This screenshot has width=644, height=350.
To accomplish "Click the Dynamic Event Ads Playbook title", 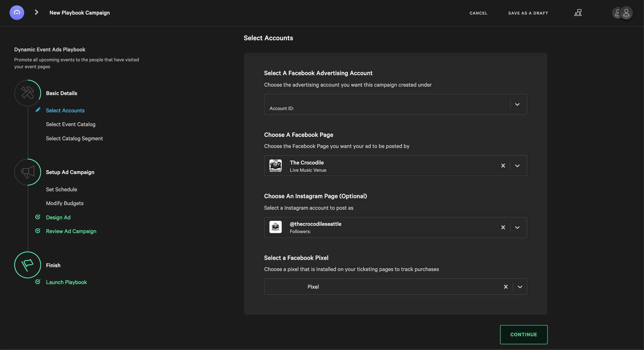I will click(50, 49).
